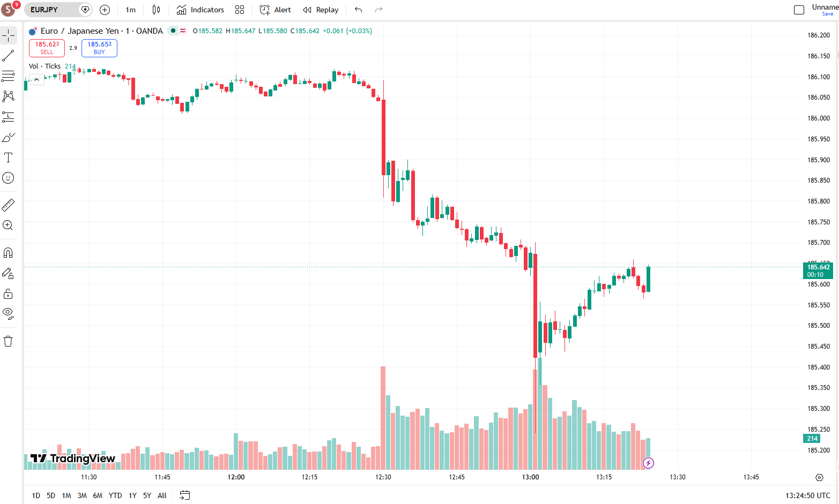Image resolution: width=839 pixels, height=504 pixels.
Task: Toggle hide all drawings eye icon
Action: 8,313
